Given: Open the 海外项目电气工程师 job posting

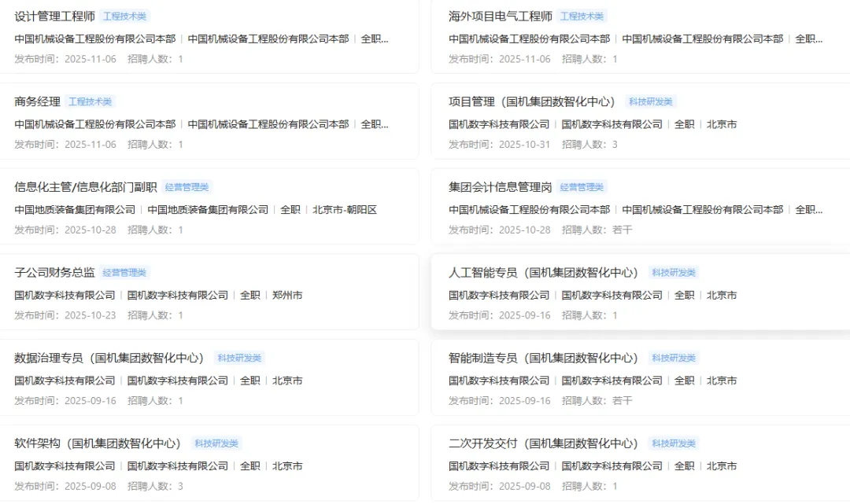Looking at the screenshot, I should 501,17.
